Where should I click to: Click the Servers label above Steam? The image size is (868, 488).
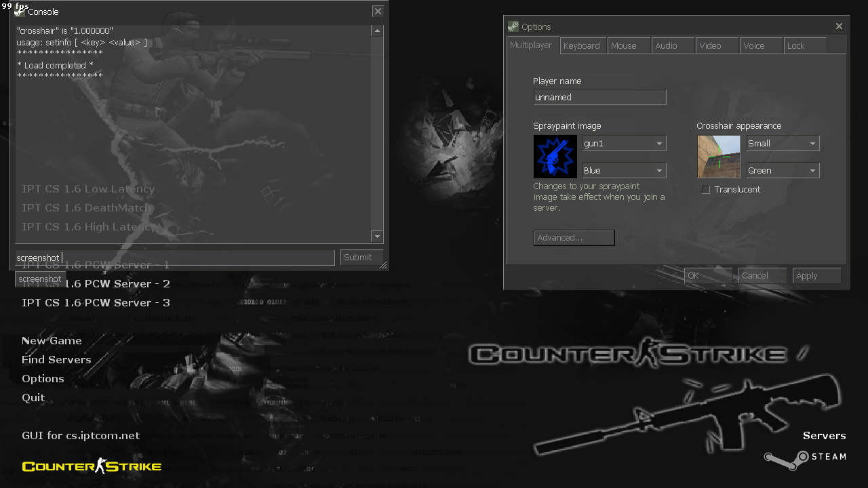click(x=824, y=435)
